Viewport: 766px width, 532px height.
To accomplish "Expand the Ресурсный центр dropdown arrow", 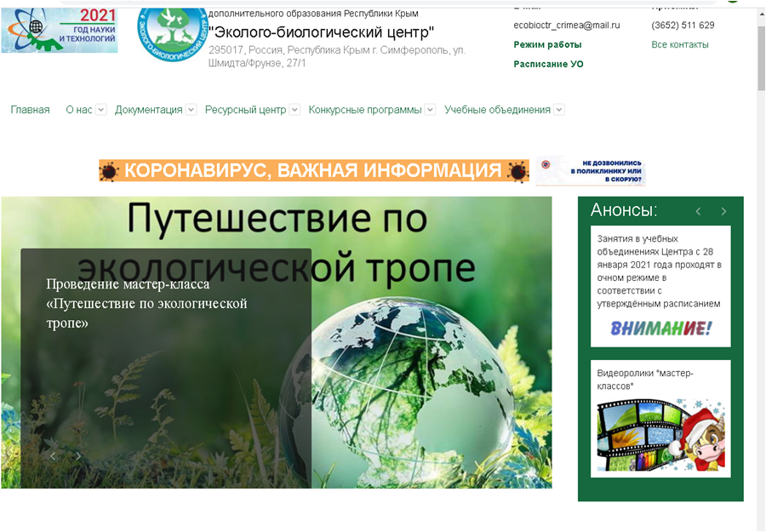I will tap(294, 110).
